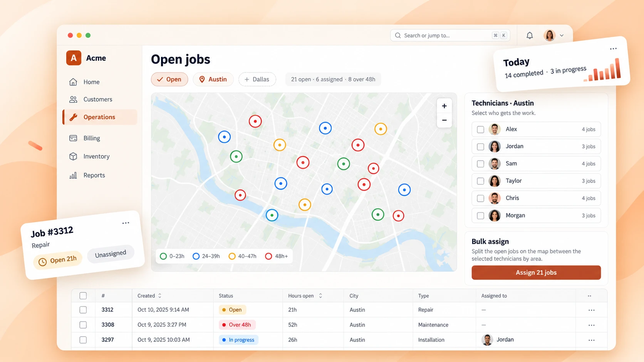Check Morgan technician checkbox
The width and height of the screenshot is (644, 362).
click(480, 216)
